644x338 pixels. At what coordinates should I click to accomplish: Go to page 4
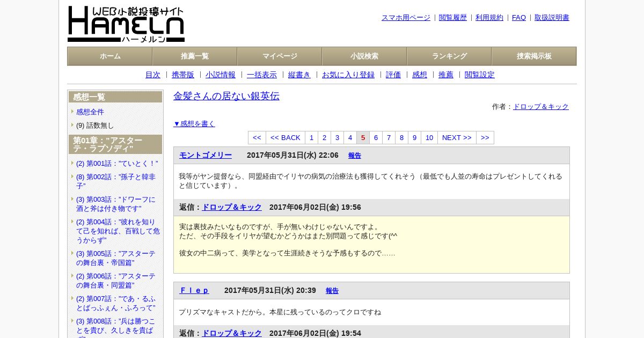pyautogui.click(x=350, y=137)
